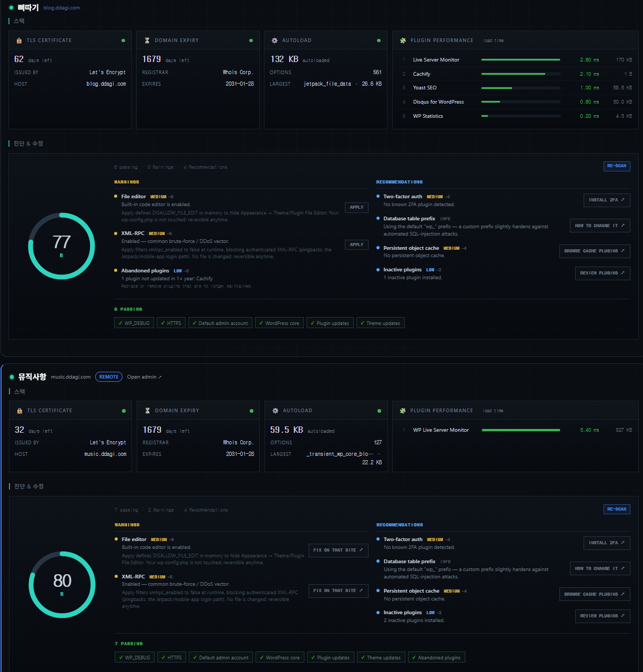Click the load bar for the Yoast SEO plugin
Image resolution: width=643 pixels, height=672 pixels.
click(x=521, y=88)
